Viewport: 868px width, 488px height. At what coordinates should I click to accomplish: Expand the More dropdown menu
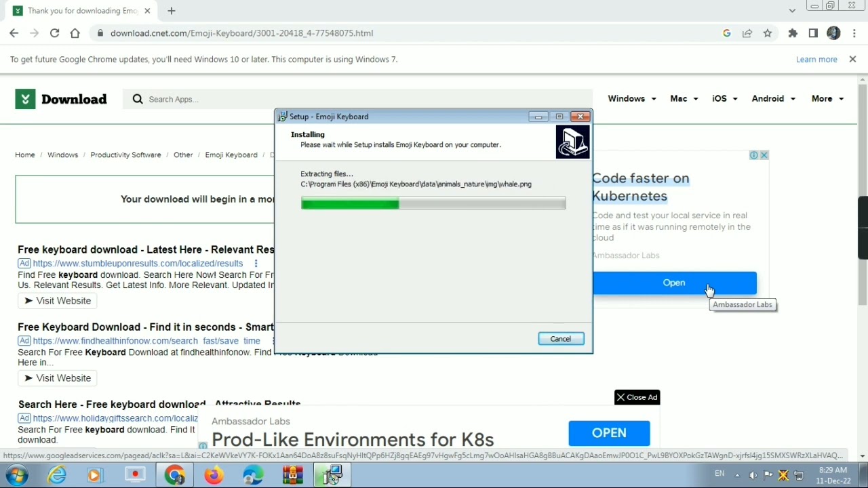click(x=828, y=99)
